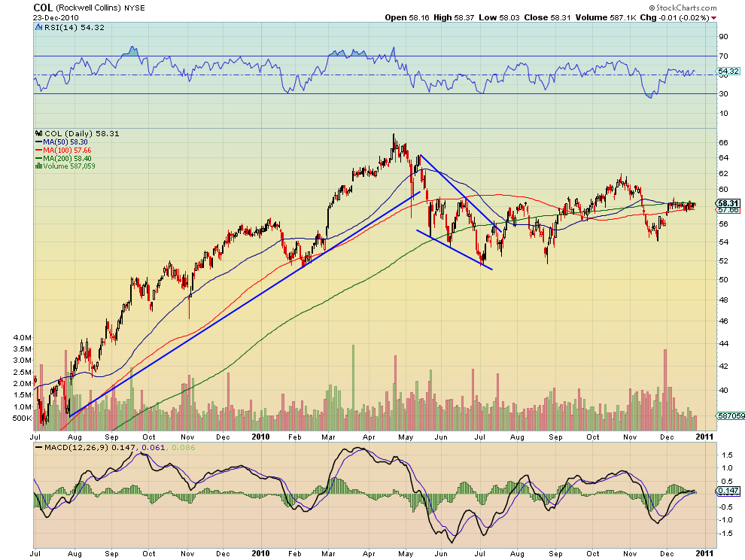Click the 0.147 MACD value tag on the axis
The height and width of the screenshot is (560, 745).
pos(728,491)
